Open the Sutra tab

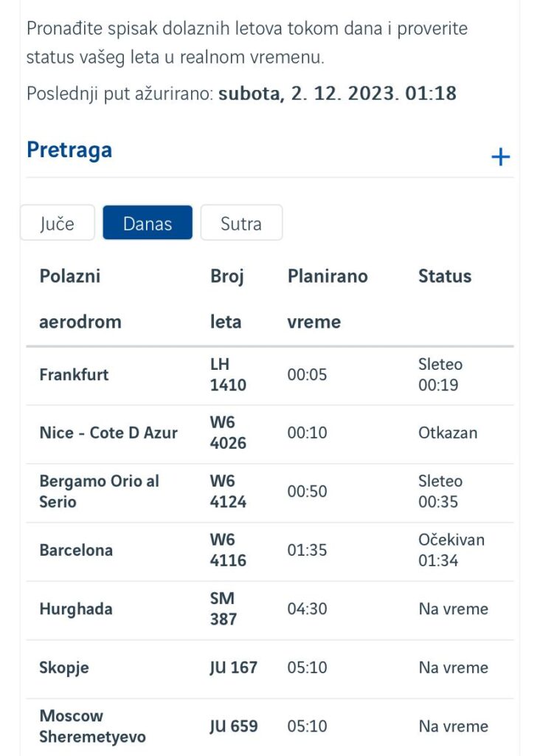[241, 223]
